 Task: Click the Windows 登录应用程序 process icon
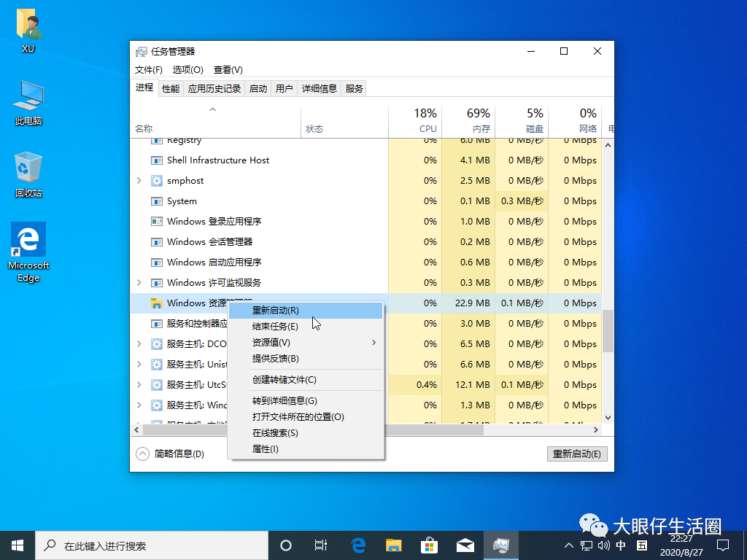156,221
